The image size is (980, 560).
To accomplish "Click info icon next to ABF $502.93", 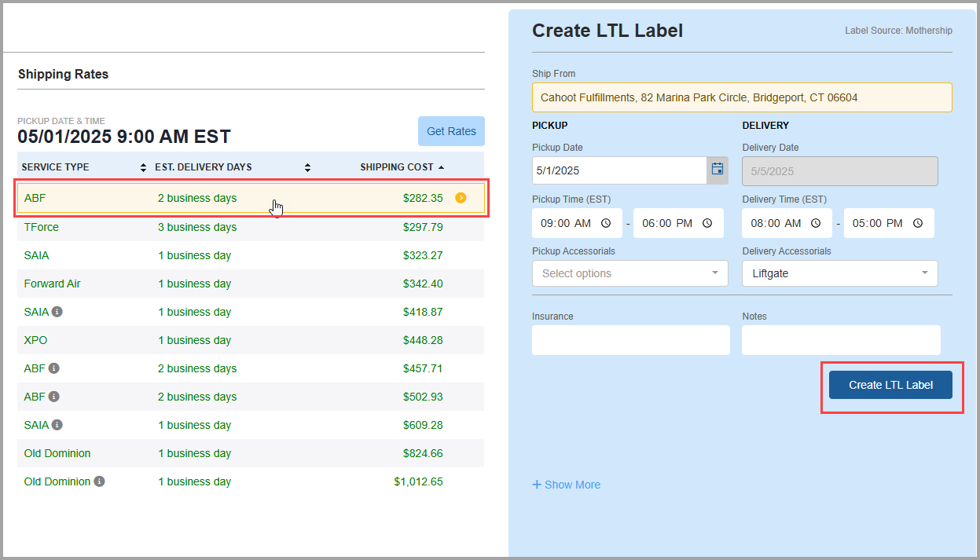I will coord(53,397).
